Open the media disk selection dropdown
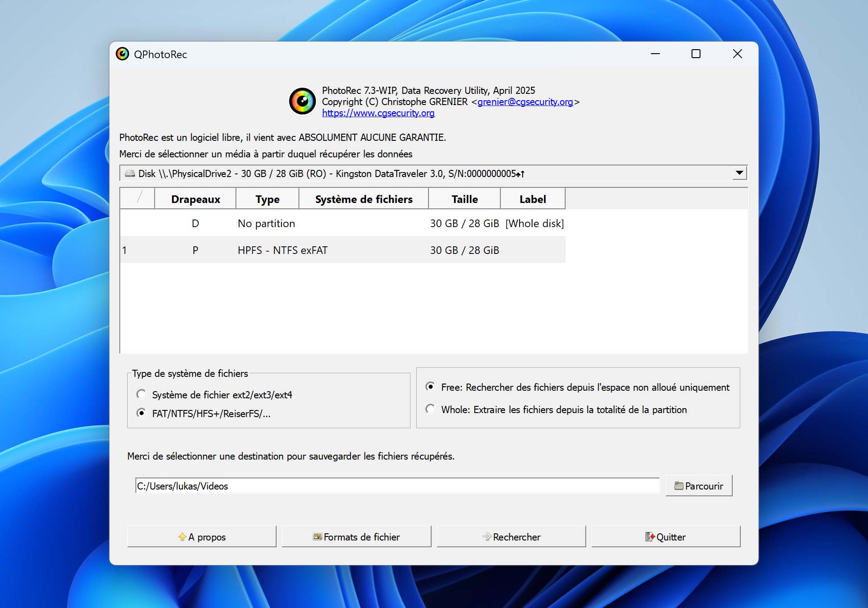The image size is (868, 608). click(433, 173)
